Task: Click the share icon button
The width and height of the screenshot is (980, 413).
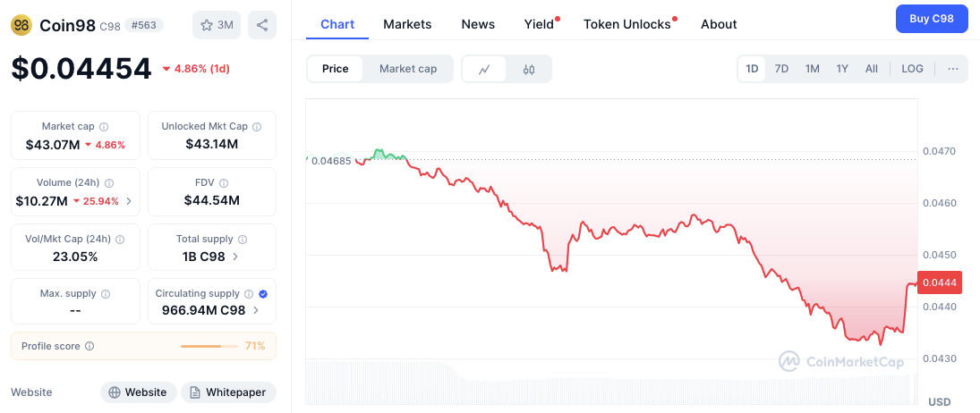Action: 262,25
